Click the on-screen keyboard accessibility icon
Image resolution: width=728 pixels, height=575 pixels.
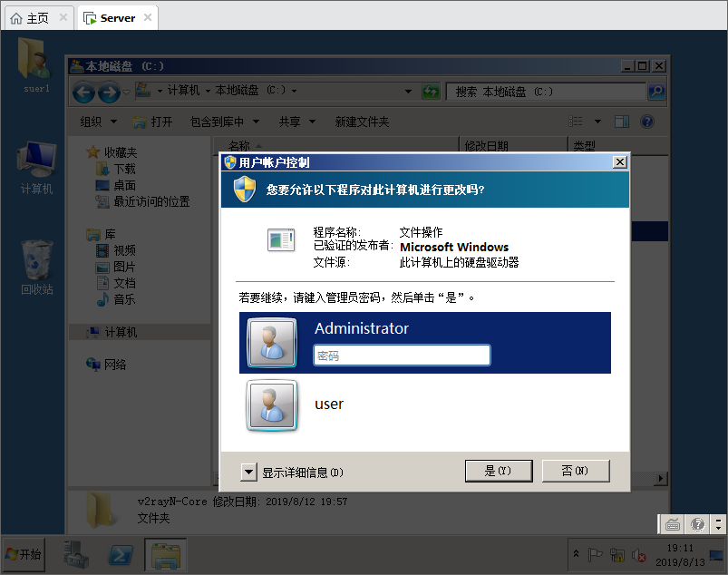point(673,524)
